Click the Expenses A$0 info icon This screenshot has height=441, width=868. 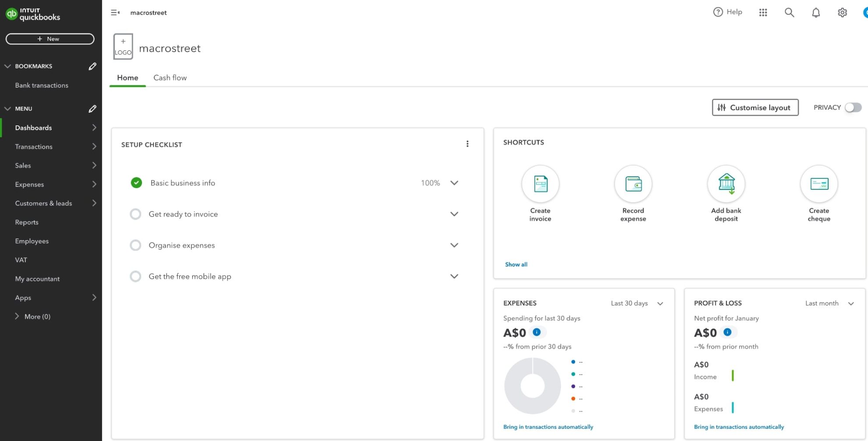(x=537, y=332)
